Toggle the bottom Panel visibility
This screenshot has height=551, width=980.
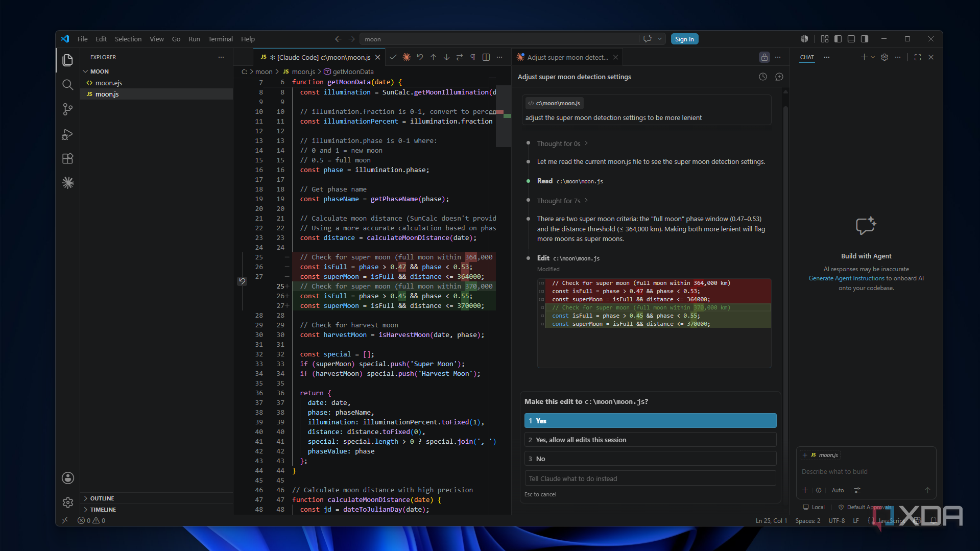[851, 39]
